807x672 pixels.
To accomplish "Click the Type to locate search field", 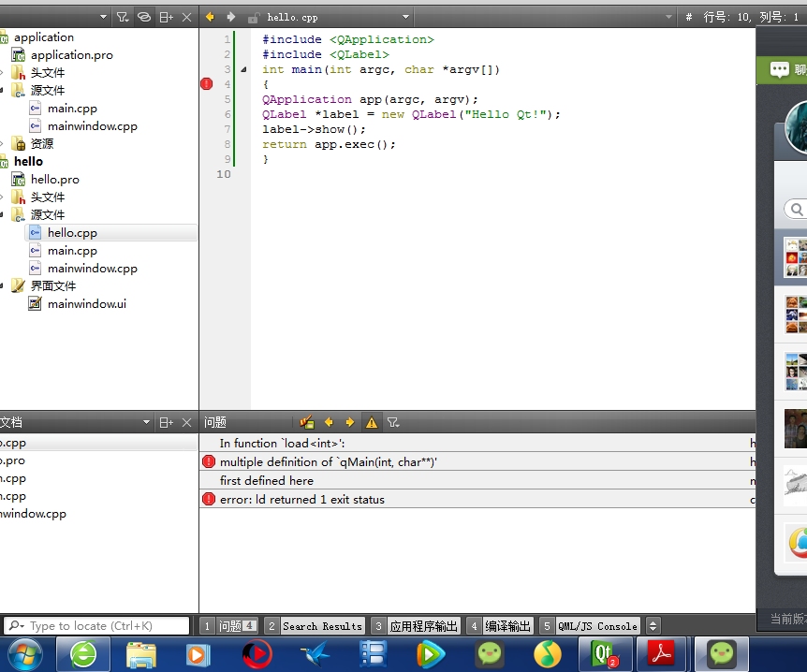I will click(97, 626).
